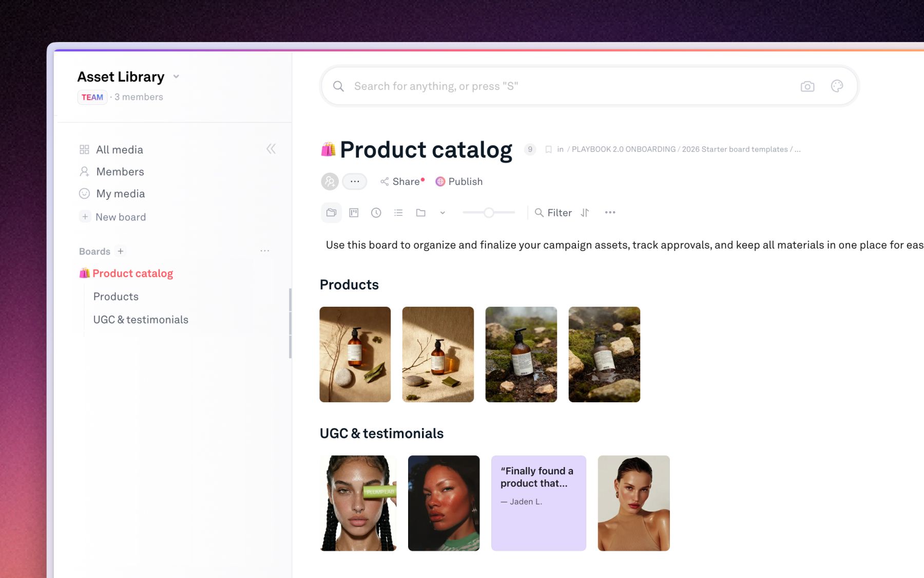
Task: Click New board plus icon
Action: [85, 217]
